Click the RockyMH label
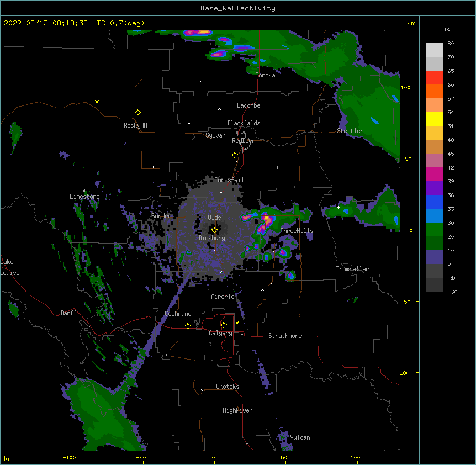Viewport: 476px width, 465px height. click(x=135, y=125)
